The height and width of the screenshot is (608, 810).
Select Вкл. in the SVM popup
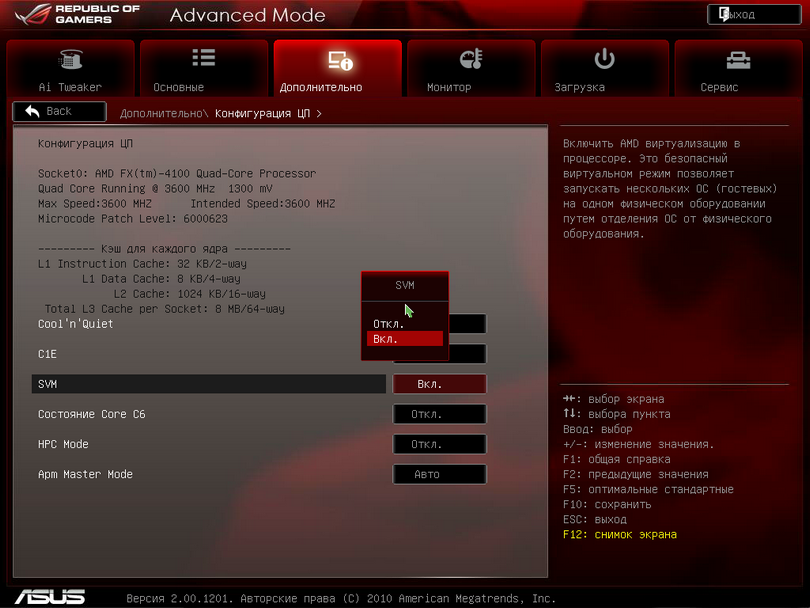tap(385, 339)
